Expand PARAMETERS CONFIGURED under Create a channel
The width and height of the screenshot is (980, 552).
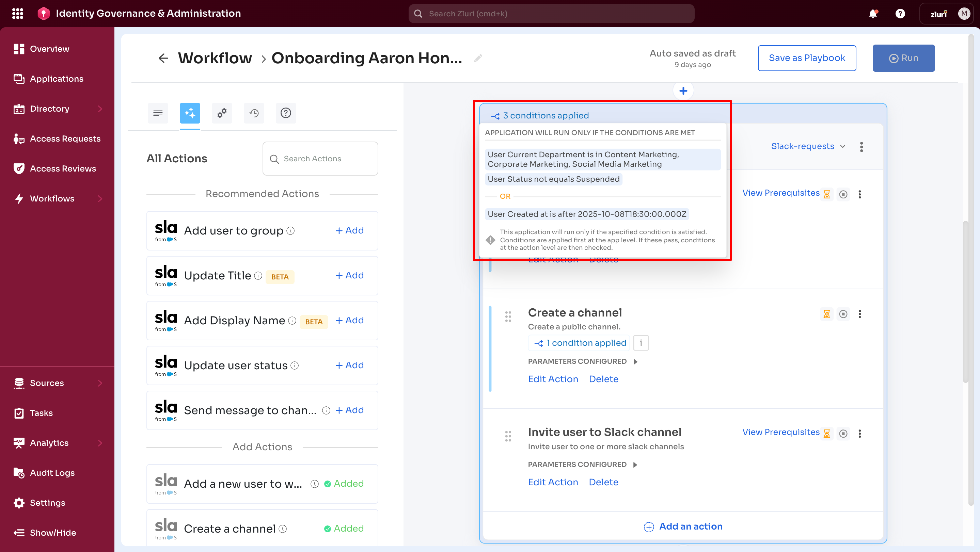coord(635,361)
